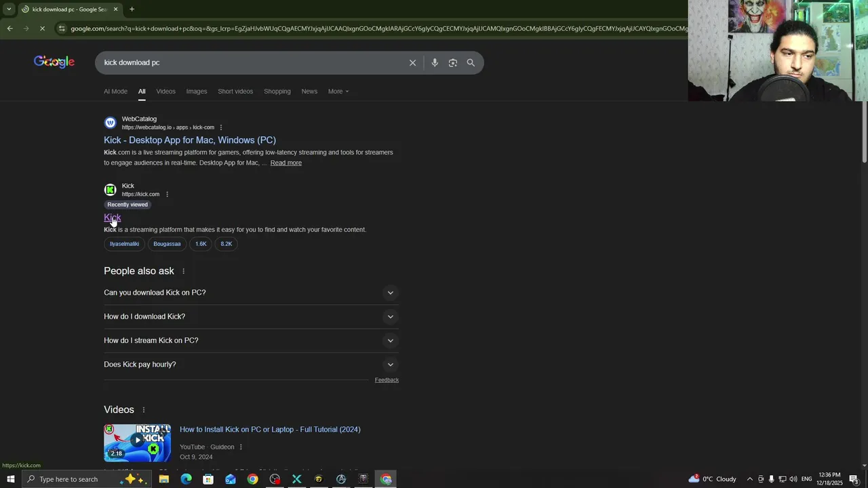Go back with the browser back arrow
The width and height of the screenshot is (868, 488).
[x=9, y=28]
